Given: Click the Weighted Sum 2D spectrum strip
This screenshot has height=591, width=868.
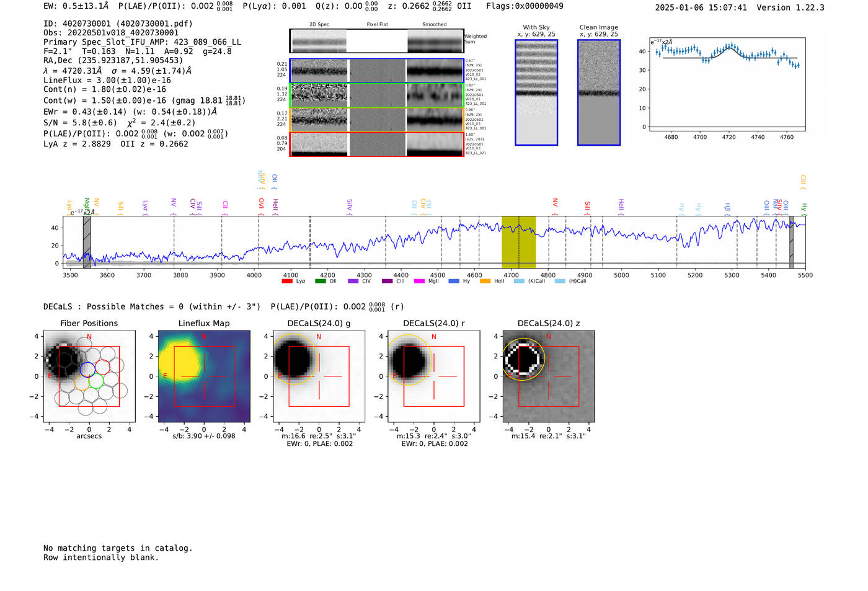Looking at the screenshot, I should (x=376, y=41).
